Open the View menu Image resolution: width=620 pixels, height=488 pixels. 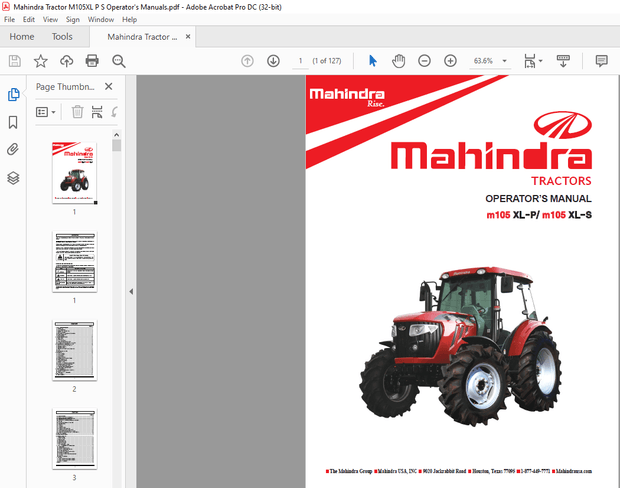(50, 19)
